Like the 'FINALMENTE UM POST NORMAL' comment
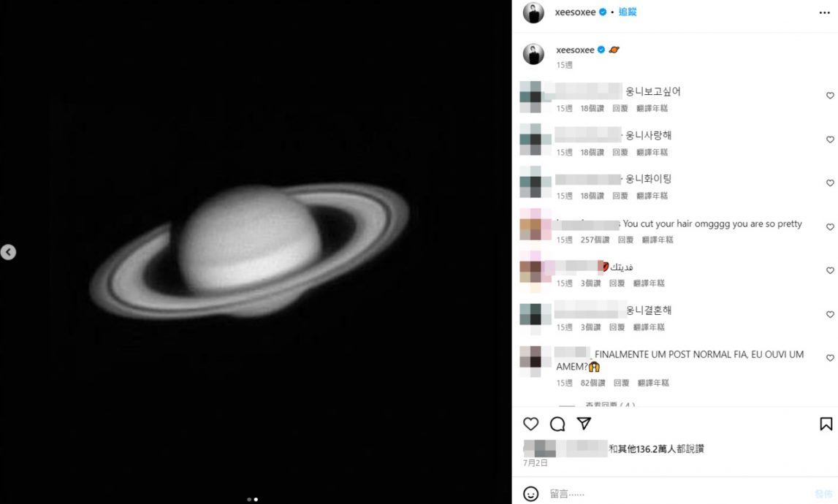Image resolution: width=838 pixels, height=504 pixels. pyautogui.click(x=830, y=358)
